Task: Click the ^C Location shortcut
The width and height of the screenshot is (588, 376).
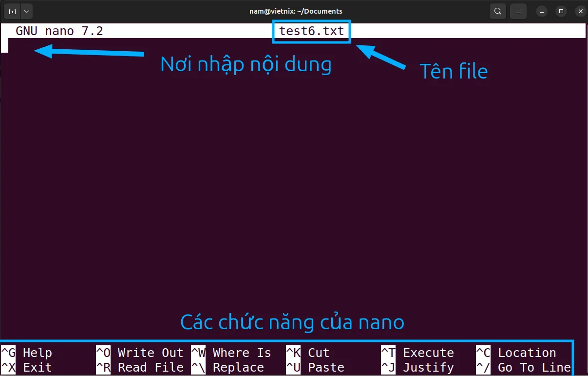Action: (x=516, y=353)
